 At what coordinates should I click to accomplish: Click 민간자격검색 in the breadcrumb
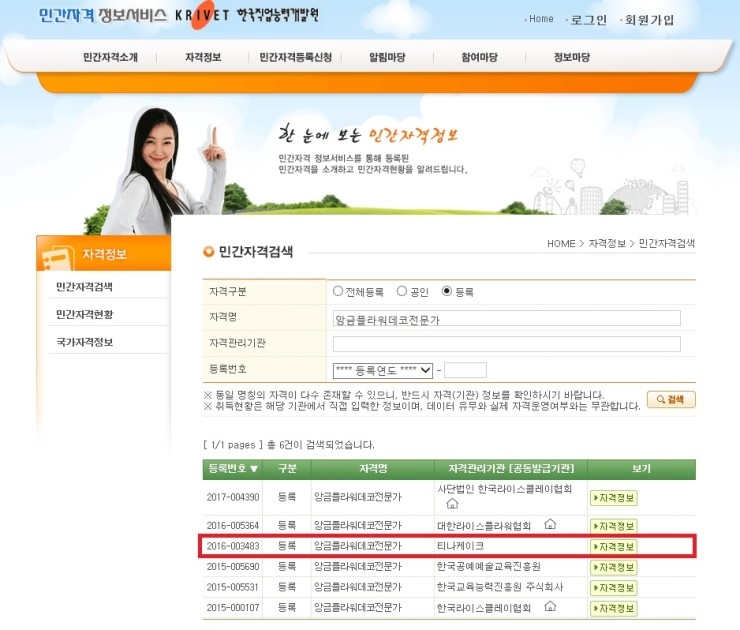point(667,244)
